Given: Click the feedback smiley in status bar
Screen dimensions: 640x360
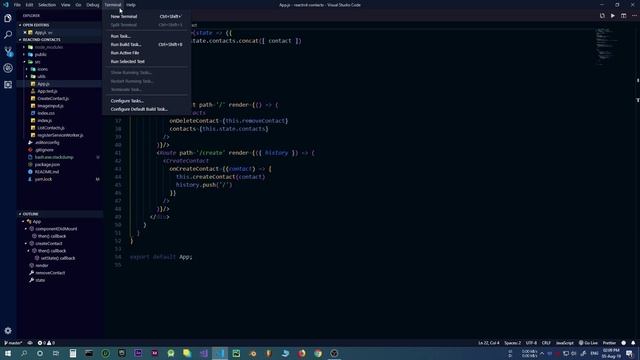Looking at the screenshot, I should (623, 343).
